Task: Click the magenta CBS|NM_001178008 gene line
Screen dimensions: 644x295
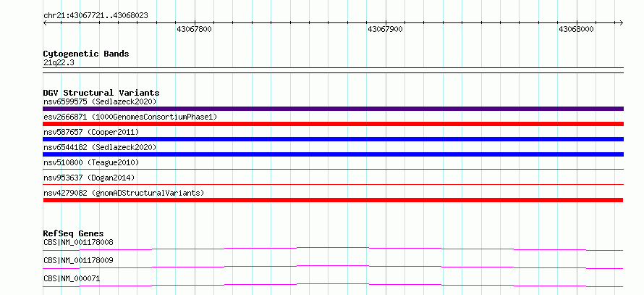Action: click(x=333, y=249)
